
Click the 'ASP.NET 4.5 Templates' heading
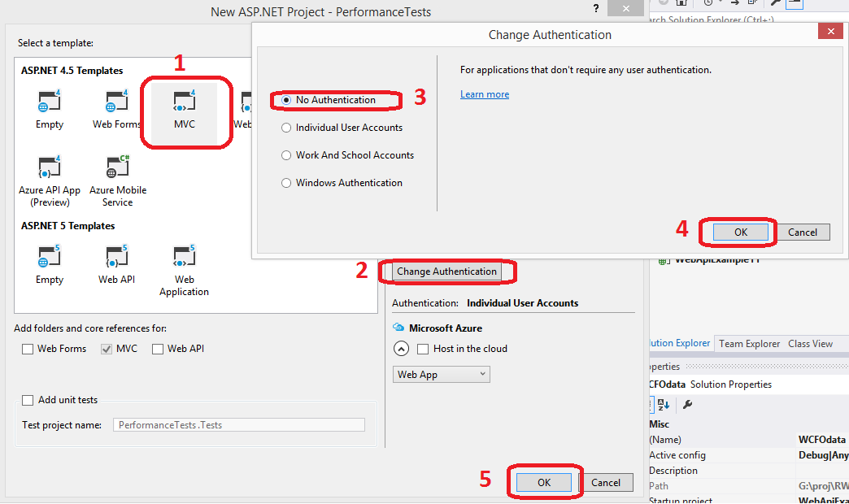[72, 71]
